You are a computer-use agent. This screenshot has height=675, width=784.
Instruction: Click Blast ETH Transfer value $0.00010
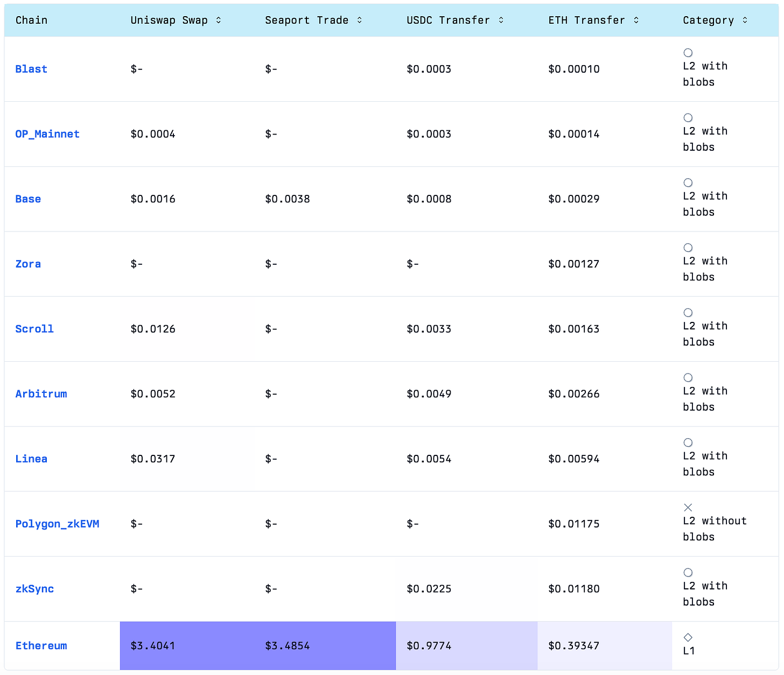(x=574, y=69)
